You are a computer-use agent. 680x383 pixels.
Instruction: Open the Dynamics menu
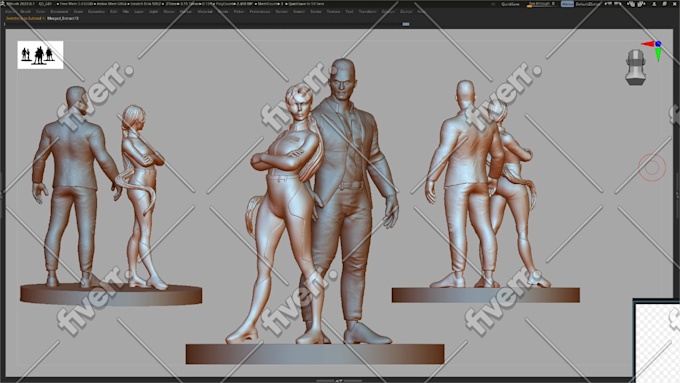tap(96, 12)
